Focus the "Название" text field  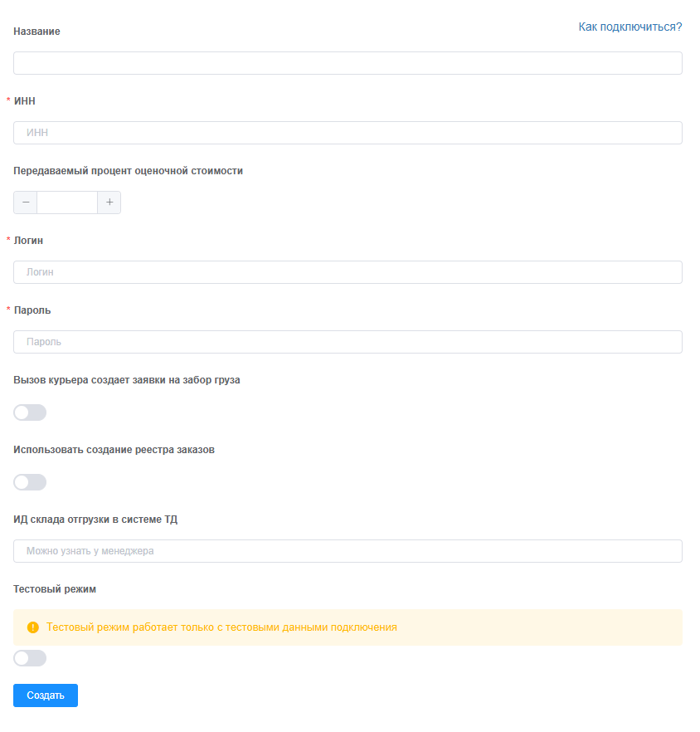(x=348, y=63)
